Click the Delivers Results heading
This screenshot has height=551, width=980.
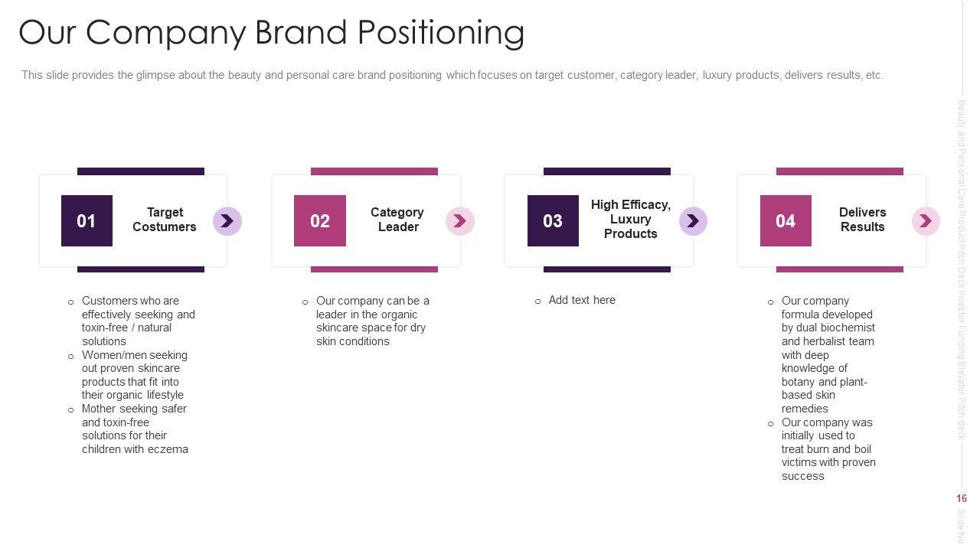[x=862, y=220]
